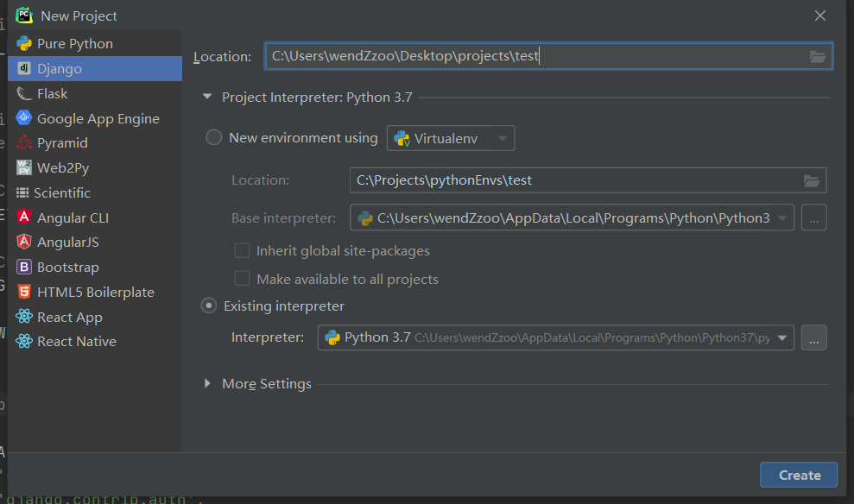Click the Bootstrap icon
854x504 pixels.
click(24, 267)
